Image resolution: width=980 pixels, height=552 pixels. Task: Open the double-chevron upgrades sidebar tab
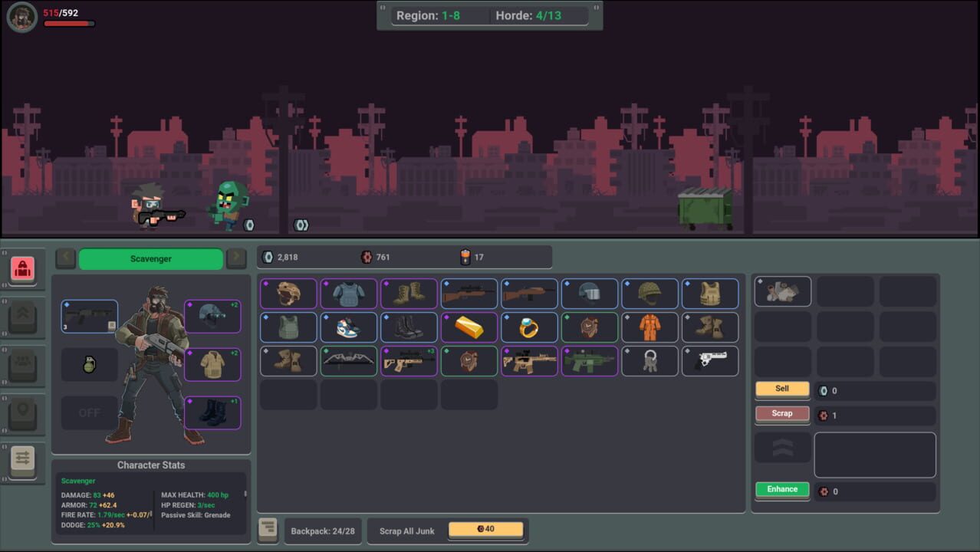tap(23, 317)
